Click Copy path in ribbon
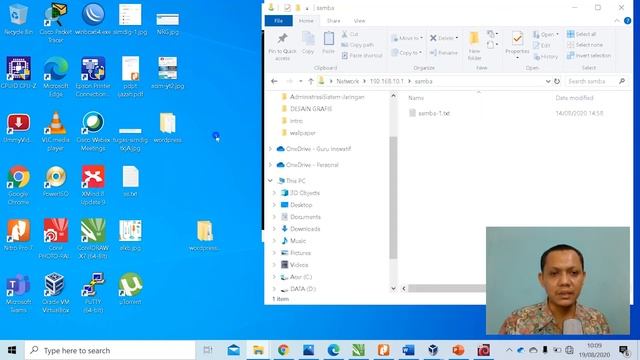Image resolution: width=640 pixels, height=360 pixels. [358, 45]
